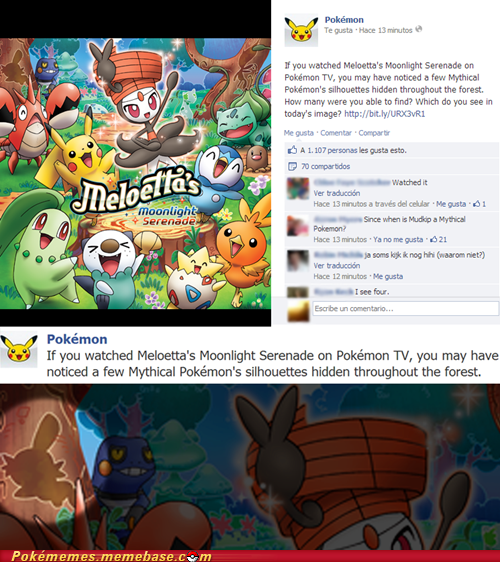Open the '70 compartidos' shares list
The width and height of the screenshot is (500, 562).
(x=325, y=166)
